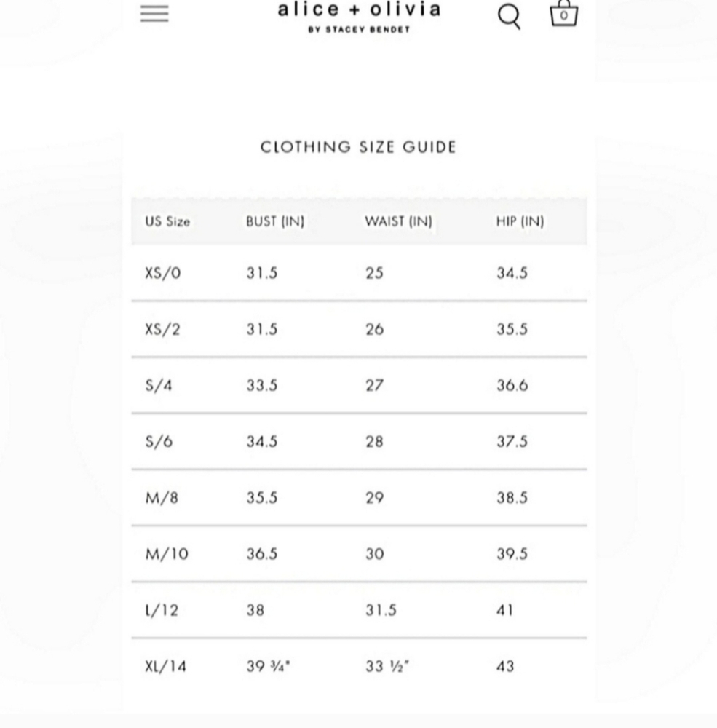Click the 36.6 hip measurement cell
This screenshot has height=728, width=717.
pos(512,385)
